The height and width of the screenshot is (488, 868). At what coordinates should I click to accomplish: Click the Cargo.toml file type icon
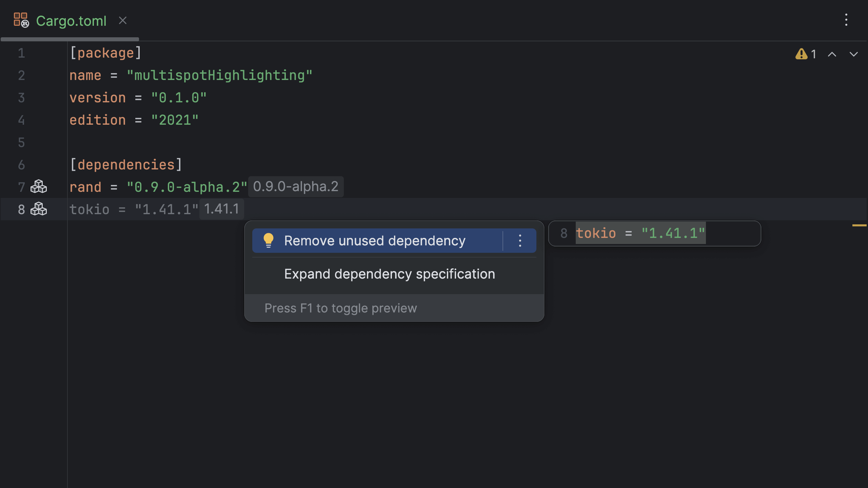click(21, 20)
